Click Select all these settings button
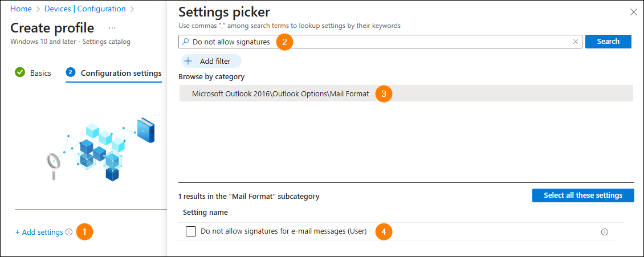The height and width of the screenshot is (257, 644). coord(583,195)
